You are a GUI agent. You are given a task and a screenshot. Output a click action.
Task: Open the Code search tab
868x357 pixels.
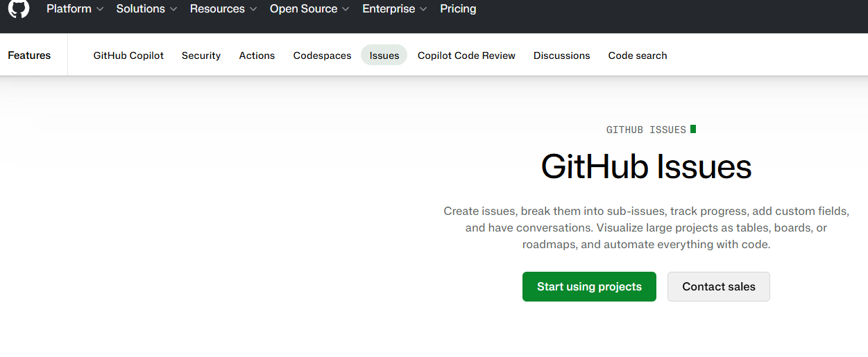[638, 55]
